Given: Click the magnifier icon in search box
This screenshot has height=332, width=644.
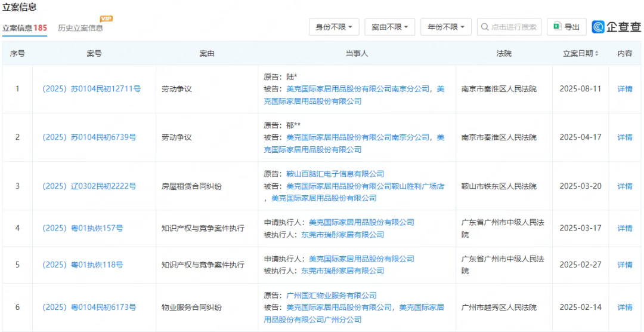Looking at the screenshot, I should 485,27.
